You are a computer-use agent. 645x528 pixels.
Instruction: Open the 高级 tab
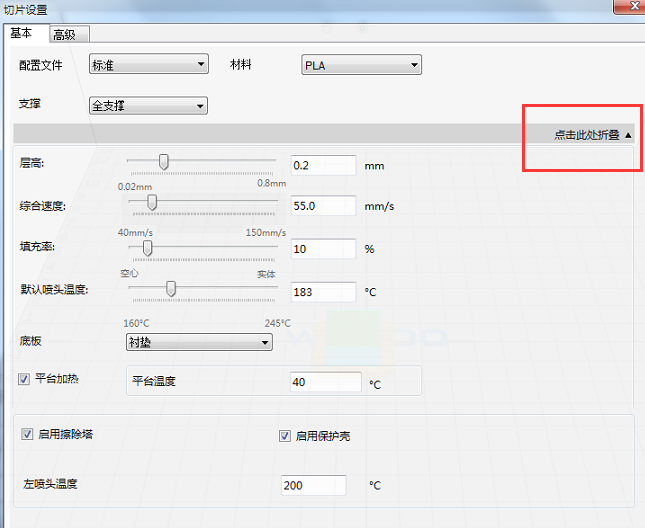(x=64, y=35)
